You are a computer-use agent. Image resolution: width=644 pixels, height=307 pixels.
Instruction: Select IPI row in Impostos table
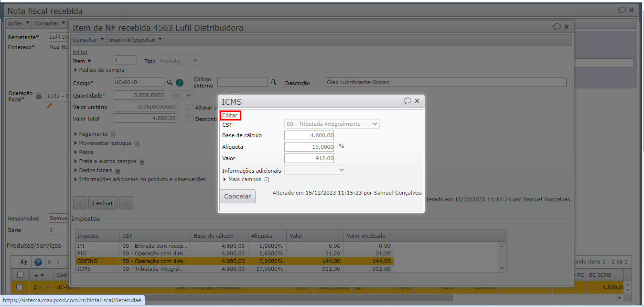click(235, 246)
